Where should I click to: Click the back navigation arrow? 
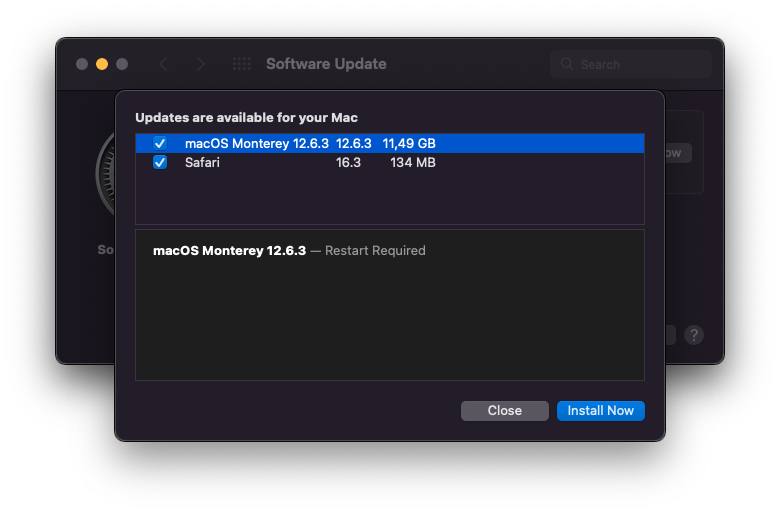[163, 64]
